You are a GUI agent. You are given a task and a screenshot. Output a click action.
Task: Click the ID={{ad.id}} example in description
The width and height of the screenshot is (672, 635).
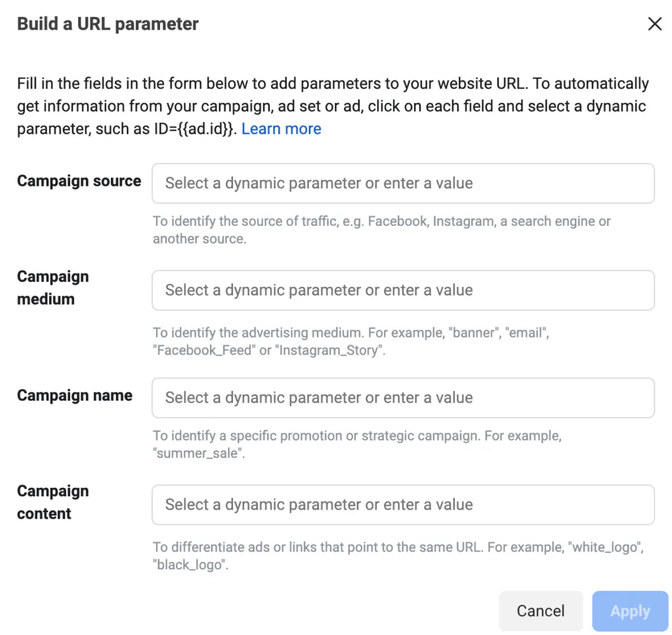click(x=196, y=129)
